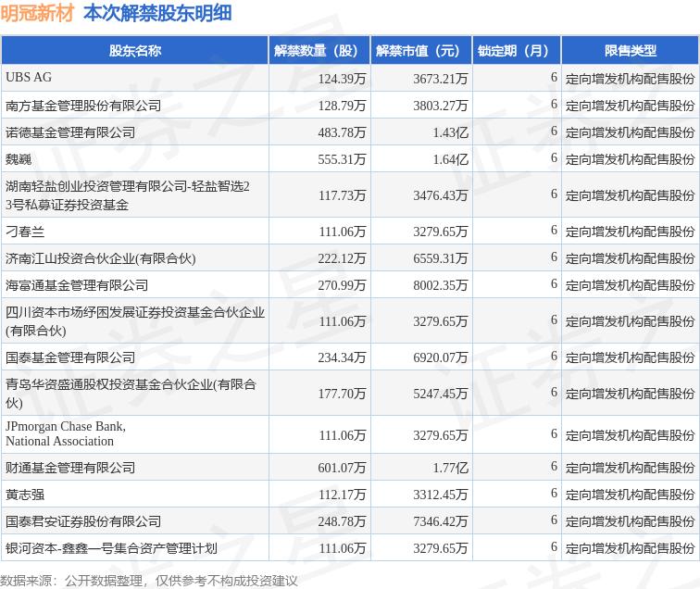The image size is (700, 589).
Task: Click 国泰基金管理有限公司 row name
Action: (x=70, y=357)
